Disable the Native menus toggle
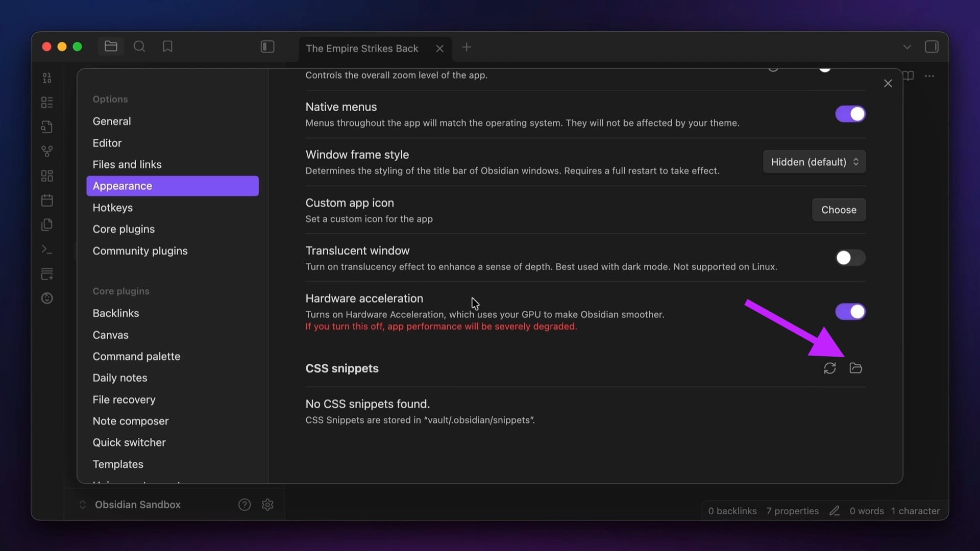The width and height of the screenshot is (980, 551). tap(850, 114)
